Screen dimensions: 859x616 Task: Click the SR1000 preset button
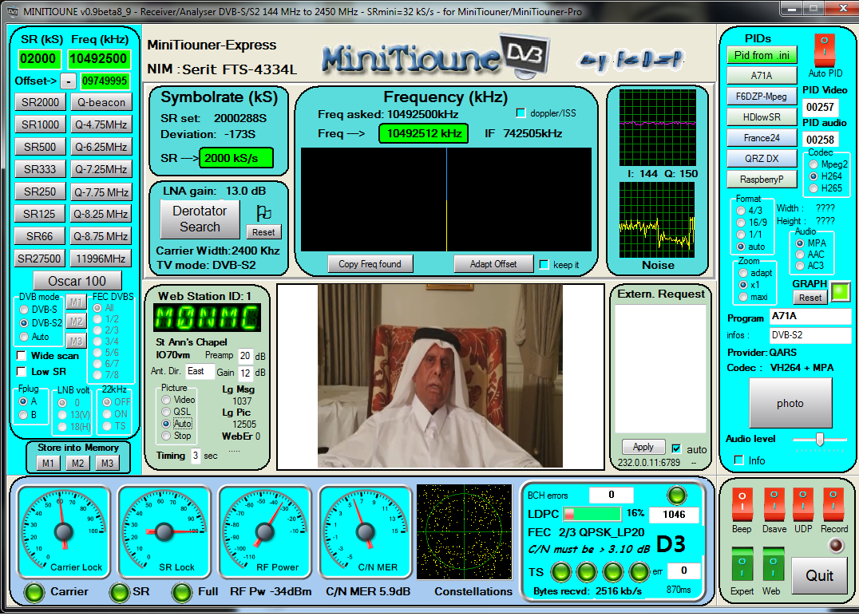pos(40,124)
